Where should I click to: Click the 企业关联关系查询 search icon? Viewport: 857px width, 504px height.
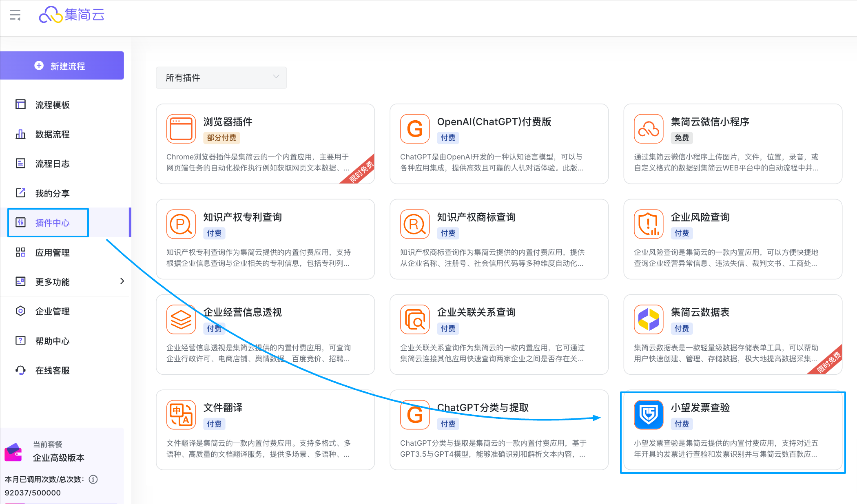[x=415, y=319]
